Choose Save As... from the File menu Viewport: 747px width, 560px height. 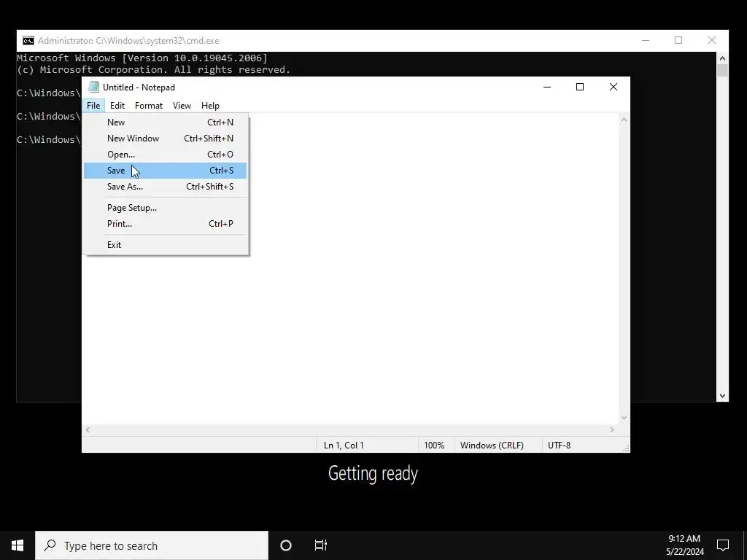click(x=166, y=187)
